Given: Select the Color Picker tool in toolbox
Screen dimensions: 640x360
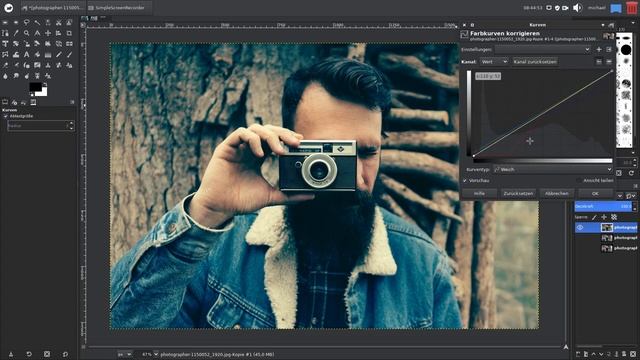Looking at the screenshot, I should click(x=16, y=33).
